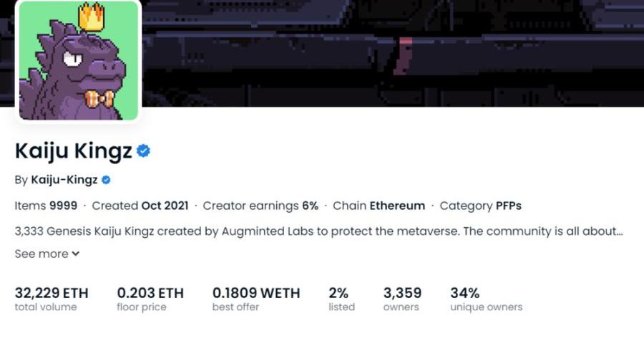Click the chevron arrow beside See more
644x341 pixels.
[75, 254]
